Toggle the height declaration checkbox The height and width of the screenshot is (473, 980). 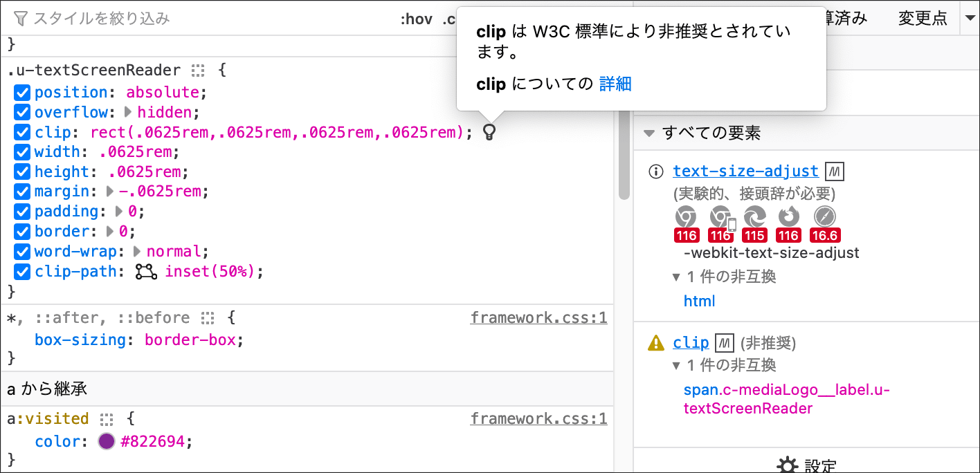click(x=23, y=172)
